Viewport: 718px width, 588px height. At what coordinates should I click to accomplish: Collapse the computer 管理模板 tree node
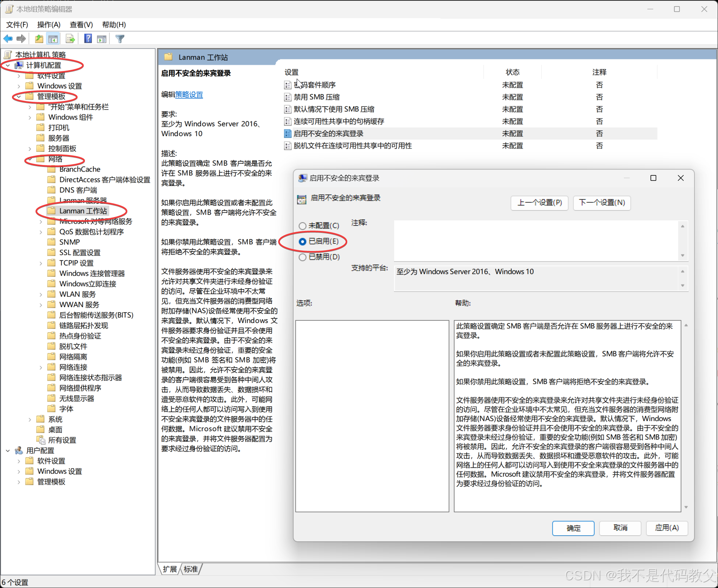(19, 96)
